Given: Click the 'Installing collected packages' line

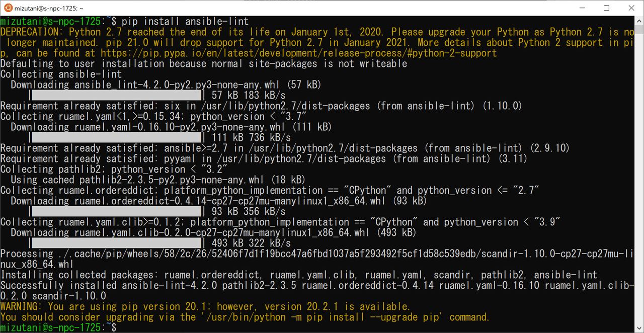Looking at the screenshot, I should tap(299, 275).
